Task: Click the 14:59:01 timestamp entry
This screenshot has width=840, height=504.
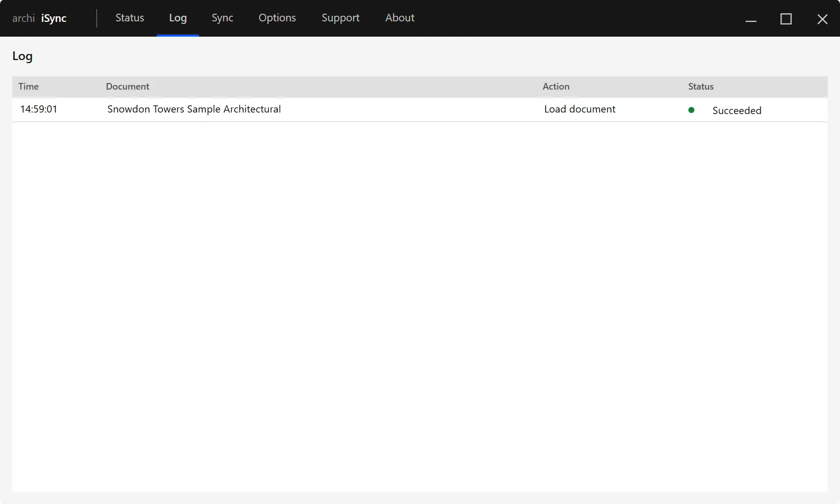Action: coord(38,109)
